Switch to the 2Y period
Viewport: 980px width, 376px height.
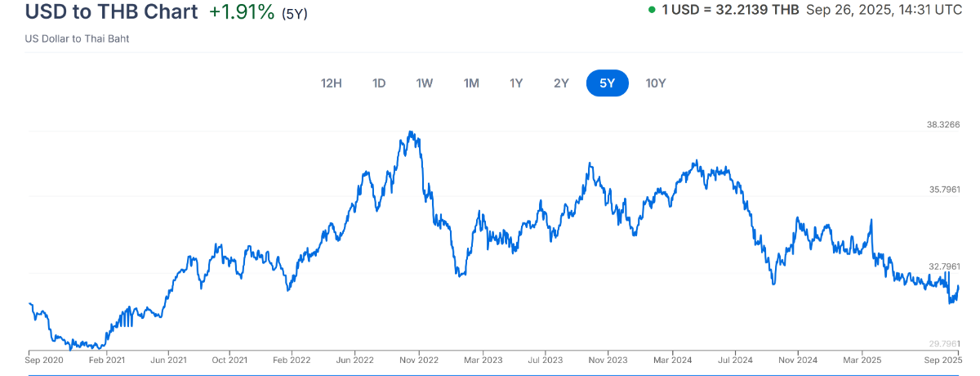point(561,83)
